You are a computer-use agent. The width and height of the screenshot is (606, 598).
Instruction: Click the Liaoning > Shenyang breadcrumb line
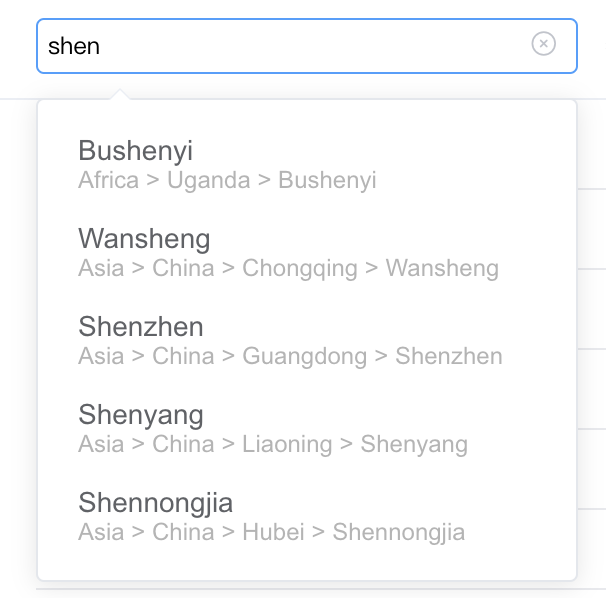273,445
